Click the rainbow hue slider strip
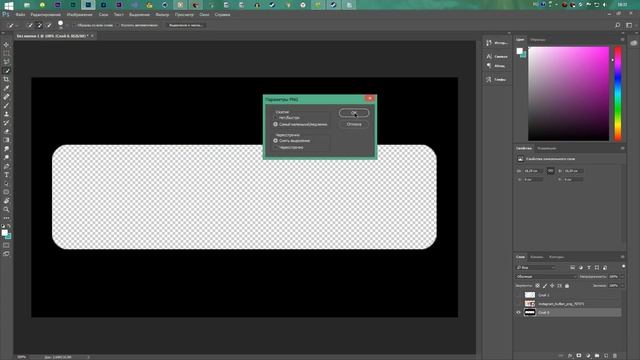Viewport: 640px width, 360px height. pos(618,93)
